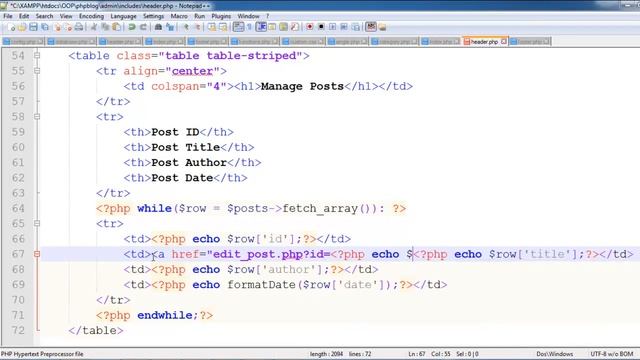Collapse the tr fold at line 55
640x360 pixels.
(37, 71)
